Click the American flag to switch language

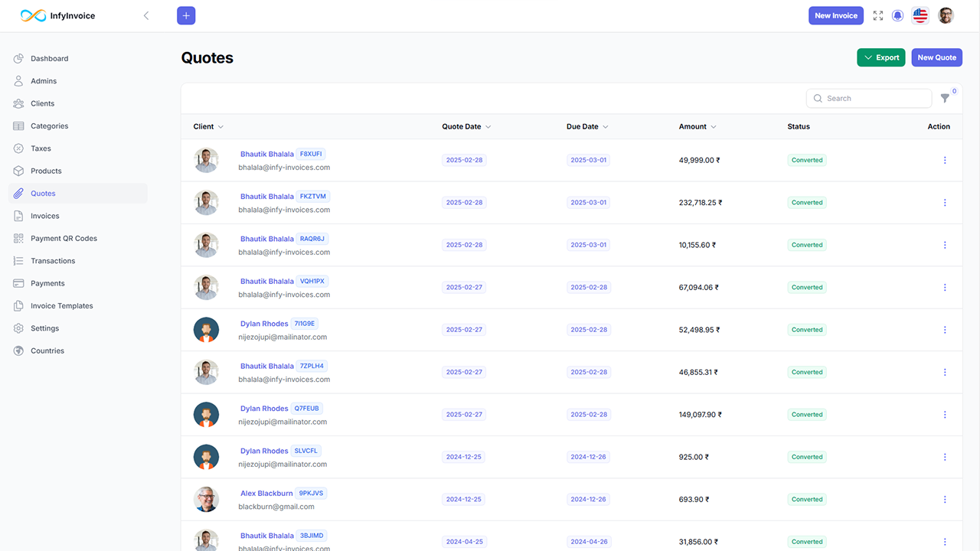tap(920, 15)
